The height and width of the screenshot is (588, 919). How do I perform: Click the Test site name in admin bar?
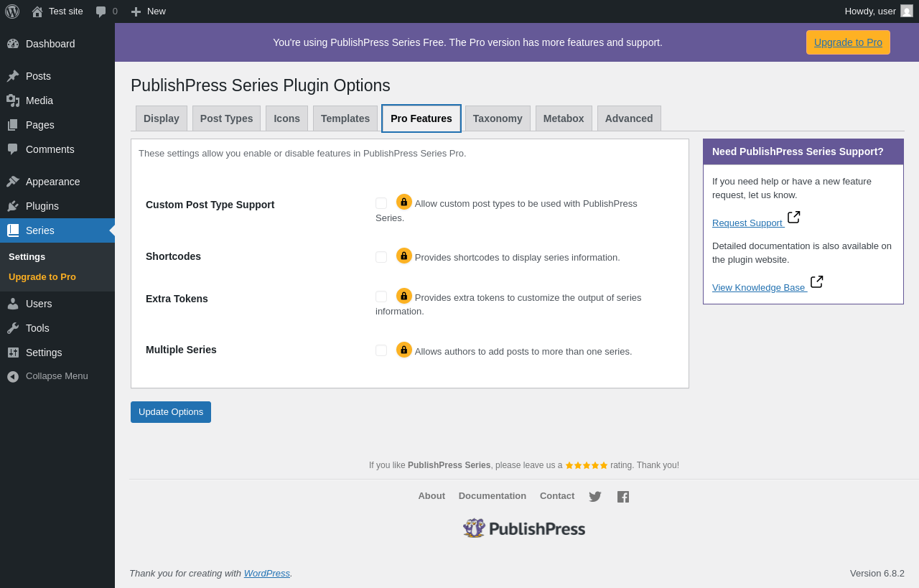pos(66,11)
